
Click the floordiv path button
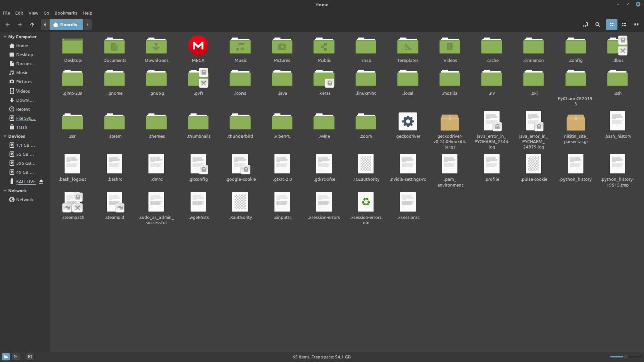[66, 24]
